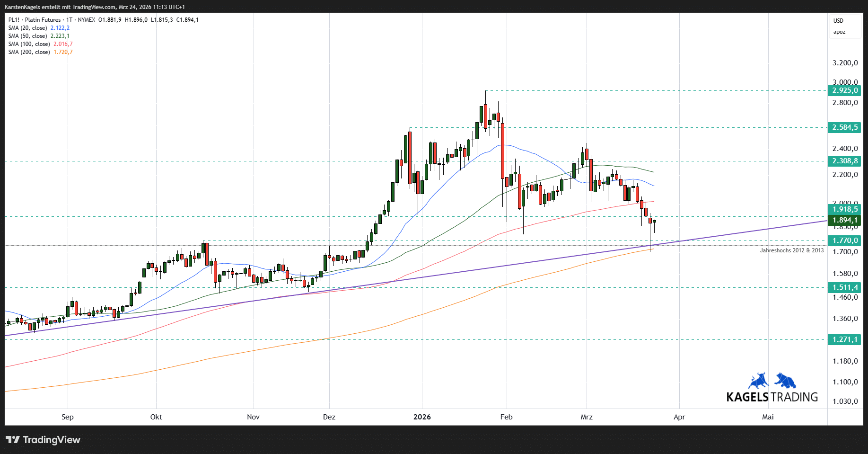Click the Mrz label on the time axis
This screenshot has height=454, width=868.
(x=587, y=417)
